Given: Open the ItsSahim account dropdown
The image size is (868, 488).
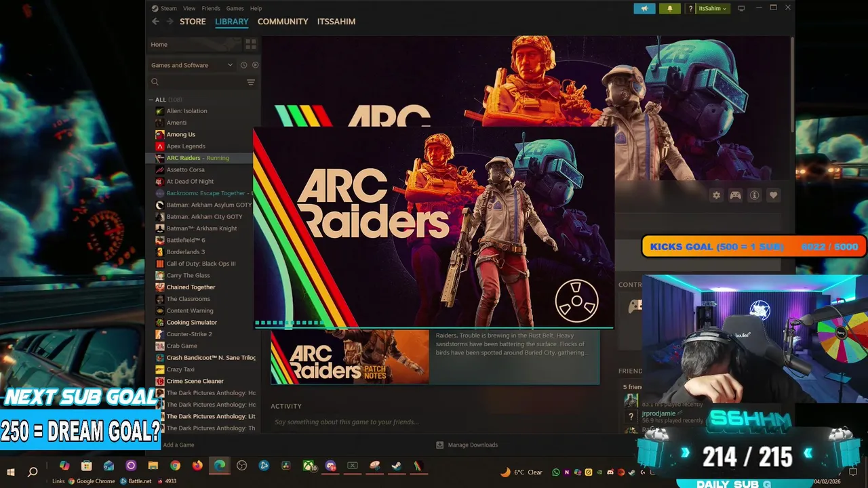Looking at the screenshot, I should tap(713, 8).
